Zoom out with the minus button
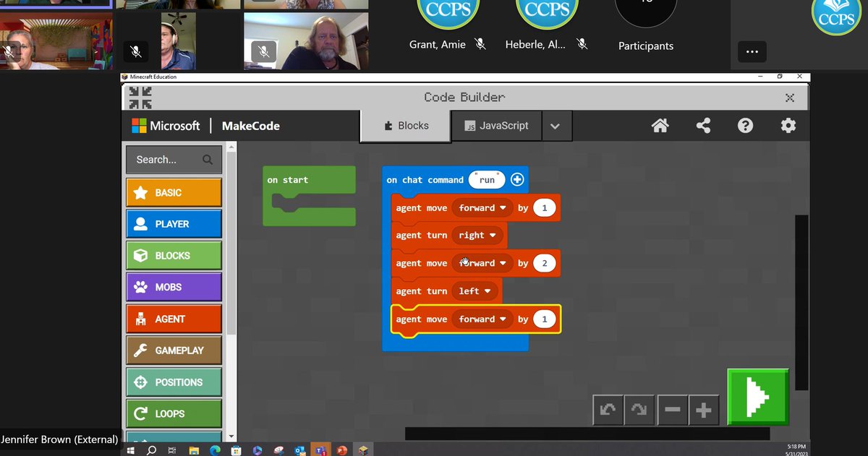 click(672, 410)
